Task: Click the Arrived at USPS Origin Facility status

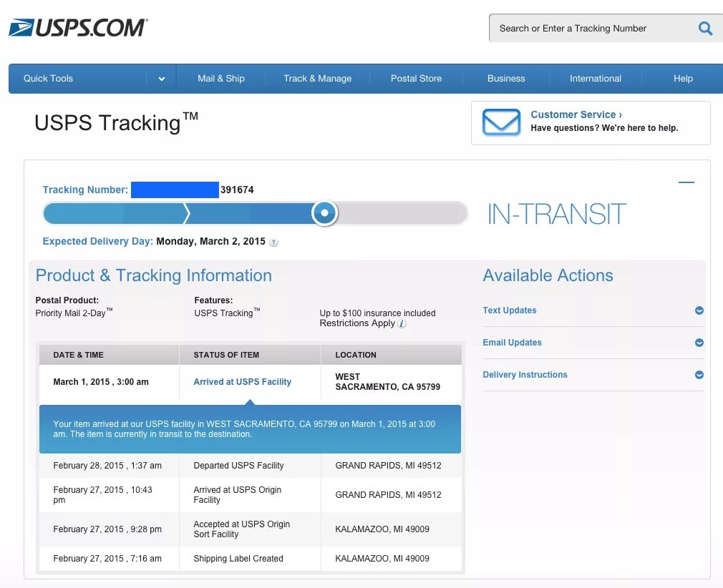Action: pyautogui.click(x=237, y=495)
